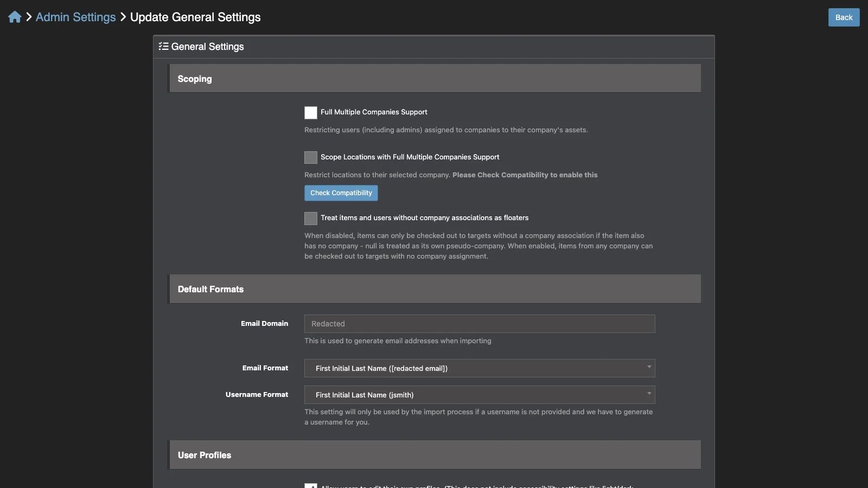Viewport: 868px width, 488px height.
Task: Toggle treat items without company as floaters
Action: coord(311,219)
